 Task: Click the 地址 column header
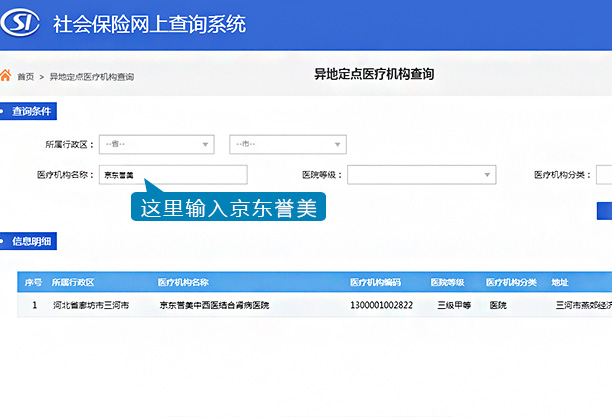(560, 282)
